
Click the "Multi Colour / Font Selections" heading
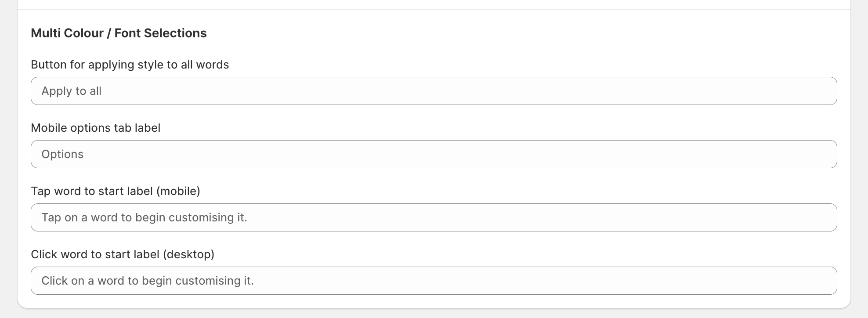(119, 33)
